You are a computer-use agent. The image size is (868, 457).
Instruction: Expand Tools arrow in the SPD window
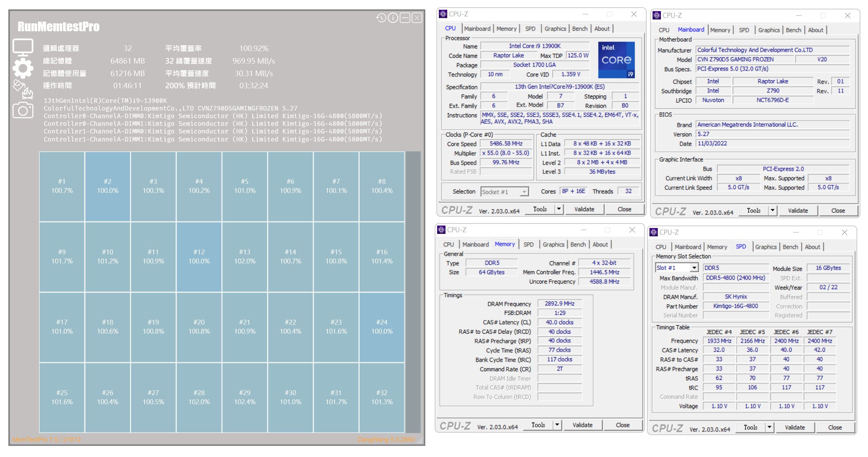click(x=769, y=427)
